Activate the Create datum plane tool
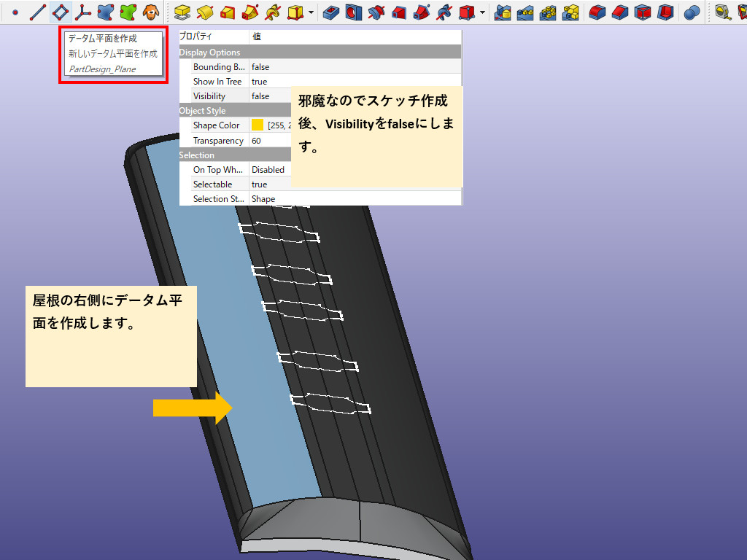The width and height of the screenshot is (747, 560). 61,12
